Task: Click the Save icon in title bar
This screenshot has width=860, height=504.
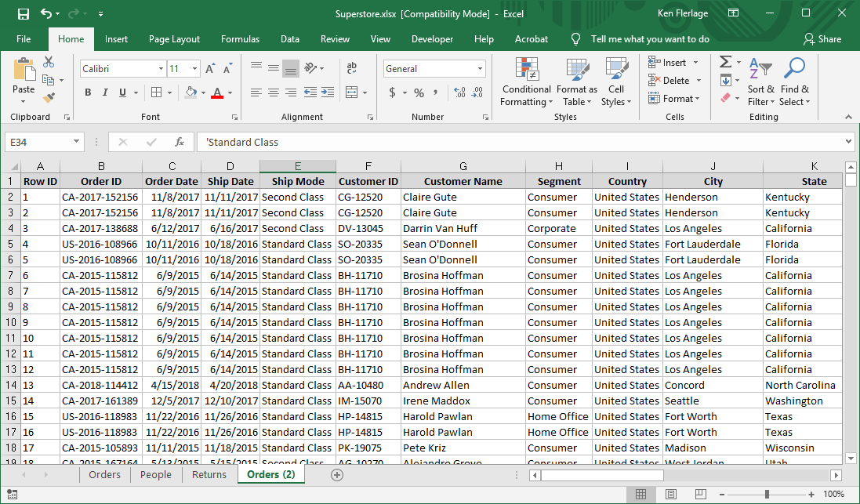Action: (x=23, y=13)
